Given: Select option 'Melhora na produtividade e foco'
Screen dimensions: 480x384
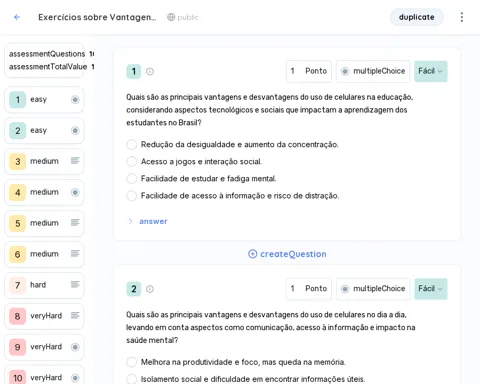Looking at the screenshot, I should coord(132,362).
